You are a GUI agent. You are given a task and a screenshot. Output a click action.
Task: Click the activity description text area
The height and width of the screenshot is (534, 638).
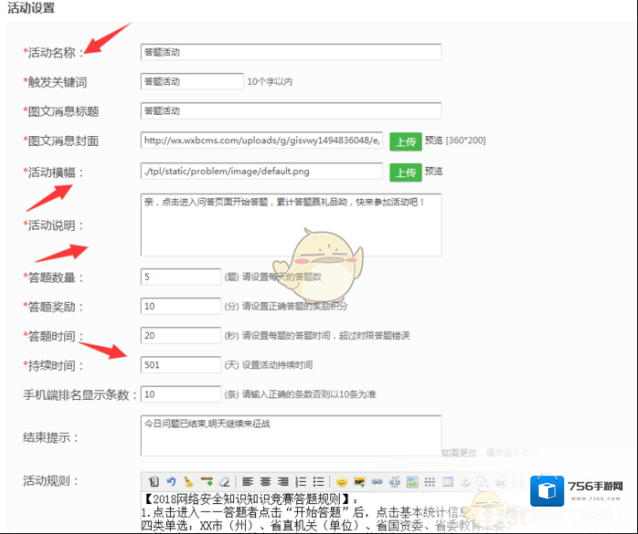pos(291,225)
